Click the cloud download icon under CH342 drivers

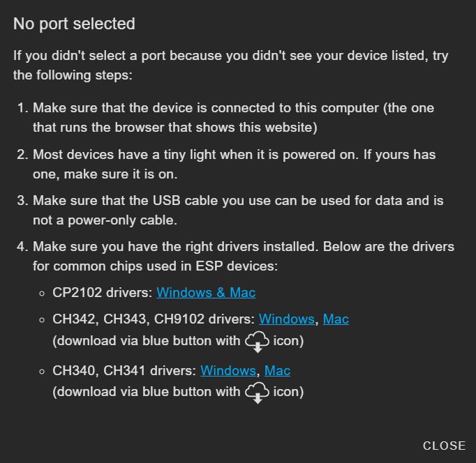pyautogui.click(x=257, y=342)
